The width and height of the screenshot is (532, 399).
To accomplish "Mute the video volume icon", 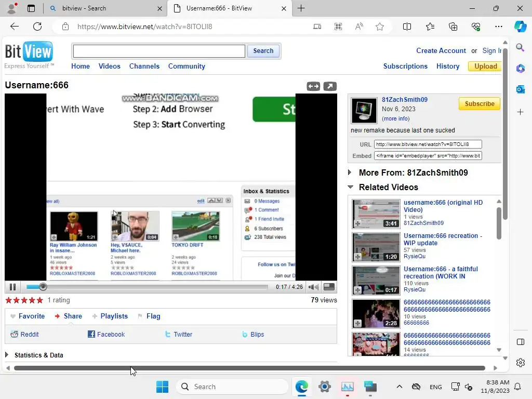I will (x=313, y=287).
